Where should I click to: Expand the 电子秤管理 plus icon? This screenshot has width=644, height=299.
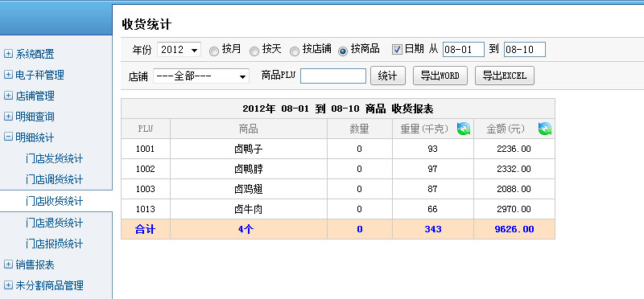(x=8, y=75)
